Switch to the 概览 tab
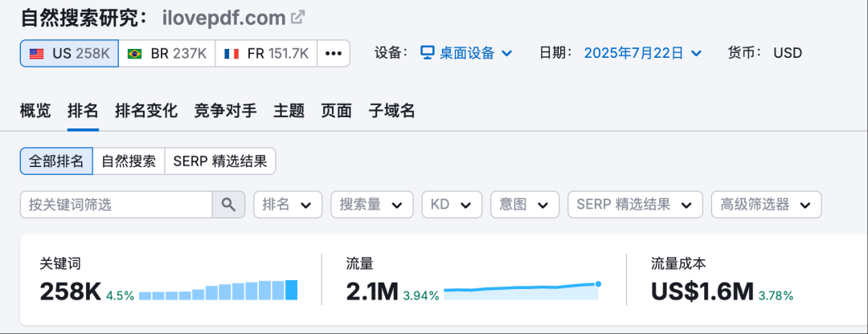The height and width of the screenshot is (334, 868). (x=35, y=111)
